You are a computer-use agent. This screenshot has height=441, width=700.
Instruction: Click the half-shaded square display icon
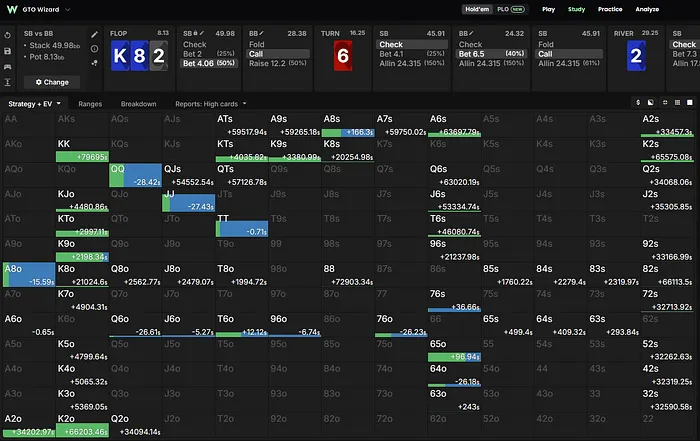(x=651, y=103)
